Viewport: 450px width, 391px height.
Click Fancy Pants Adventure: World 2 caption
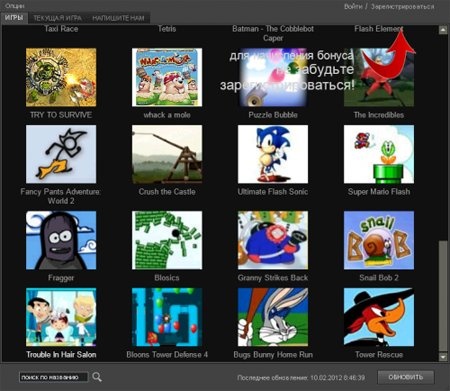click(61, 196)
